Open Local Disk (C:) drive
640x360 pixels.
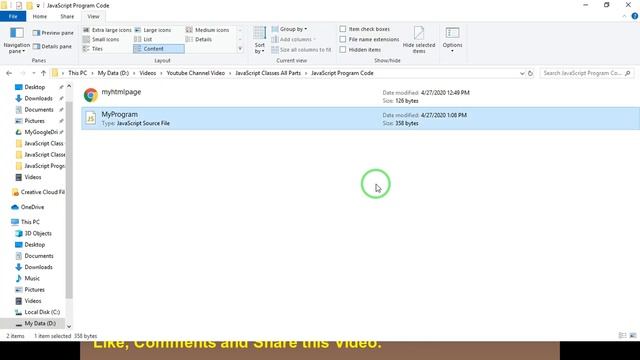point(42,312)
